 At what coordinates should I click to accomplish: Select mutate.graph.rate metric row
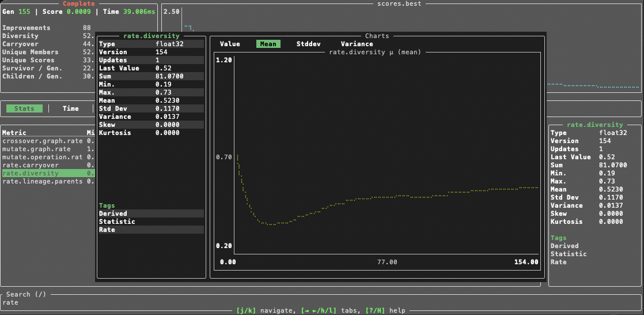pyautogui.click(x=48, y=149)
